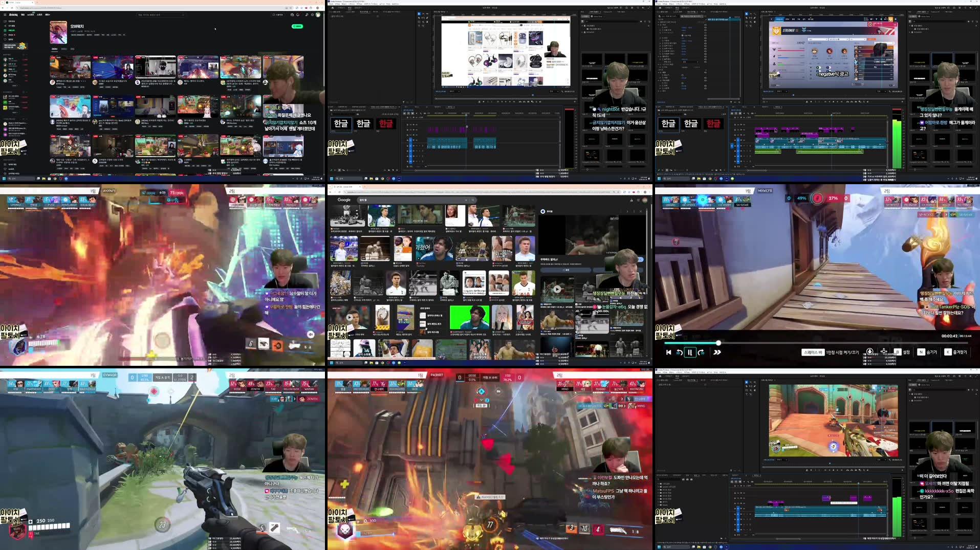Skip the replay forward 30 seconds
Viewport: 980px width, 550px height.
[x=701, y=352]
